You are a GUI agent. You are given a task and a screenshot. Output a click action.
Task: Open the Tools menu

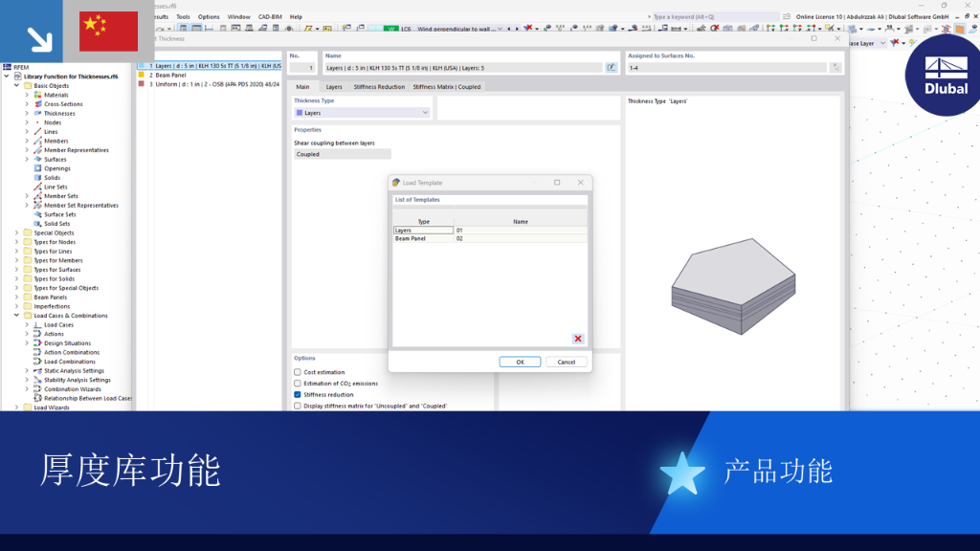click(x=183, y=17)
